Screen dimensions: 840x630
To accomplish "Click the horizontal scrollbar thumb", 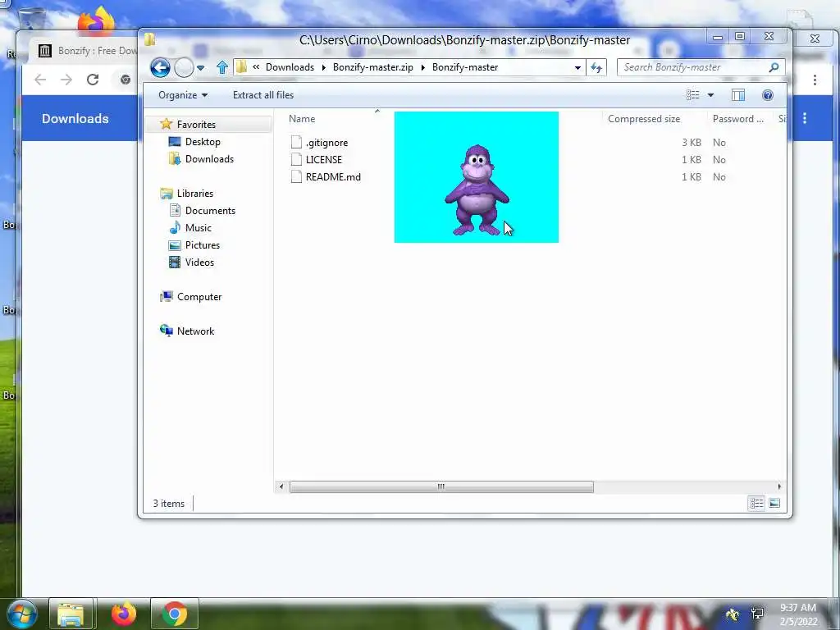I will point(441,486).
